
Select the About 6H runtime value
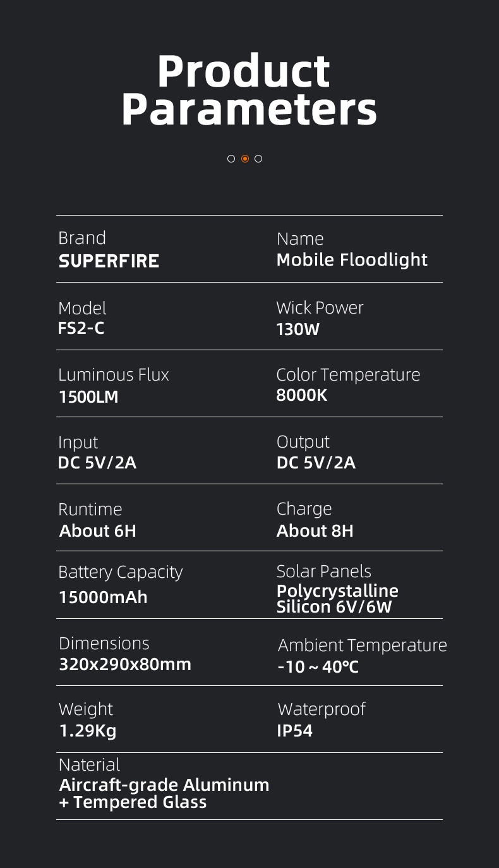click(98, 531)
